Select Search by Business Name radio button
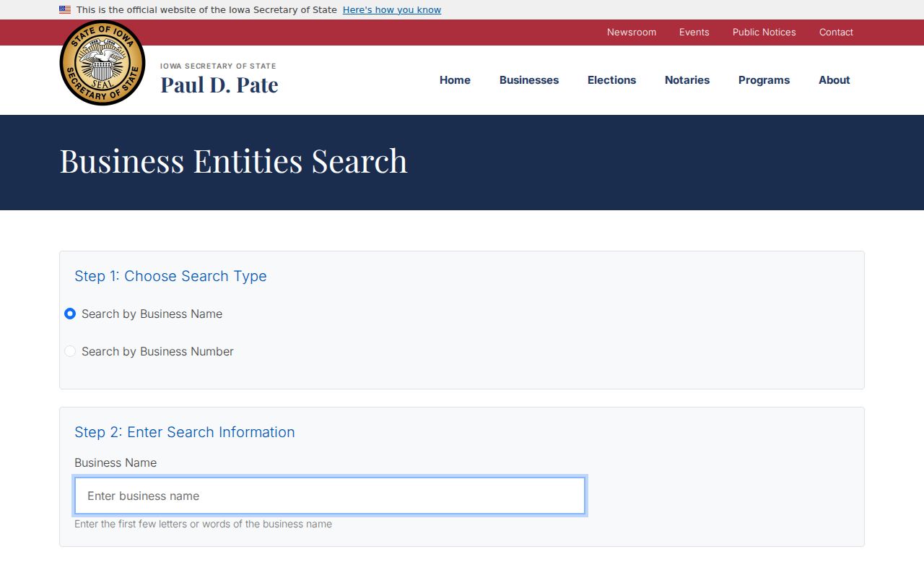 coord(70,314)
